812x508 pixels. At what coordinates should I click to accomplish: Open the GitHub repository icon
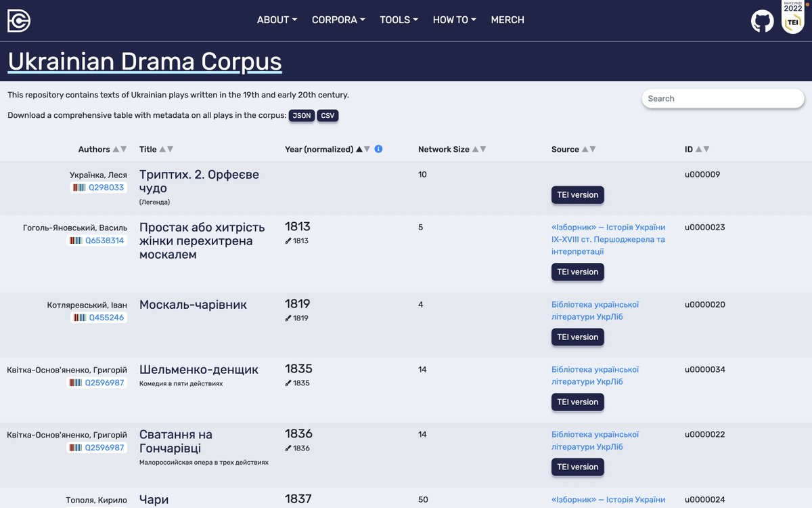763,20
